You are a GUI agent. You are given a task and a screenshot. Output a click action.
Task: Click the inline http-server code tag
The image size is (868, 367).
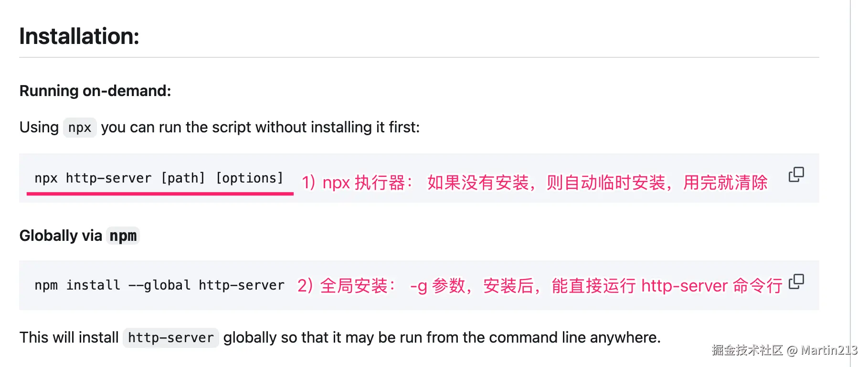(171, 338)
